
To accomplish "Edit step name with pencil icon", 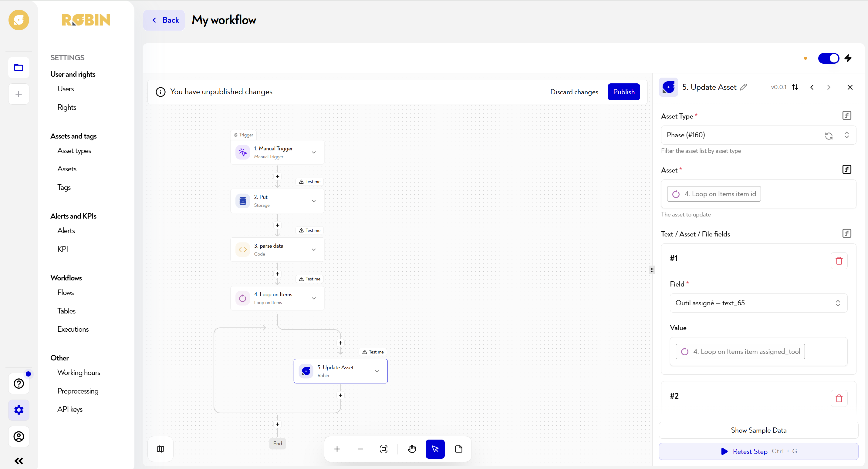I will 743,87.
